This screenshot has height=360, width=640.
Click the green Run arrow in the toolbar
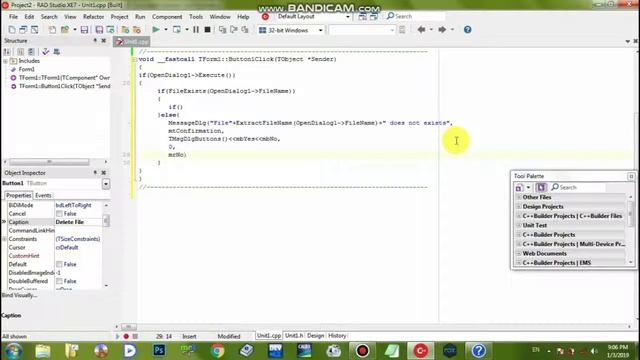coord(156,29)
